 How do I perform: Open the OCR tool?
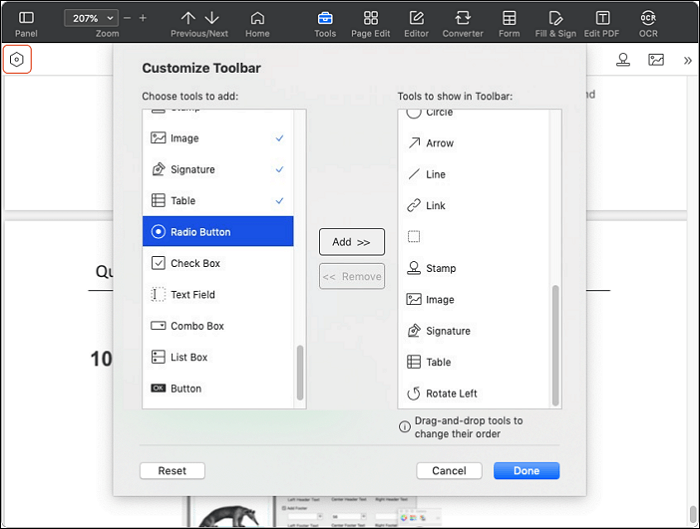click(648, 22)
